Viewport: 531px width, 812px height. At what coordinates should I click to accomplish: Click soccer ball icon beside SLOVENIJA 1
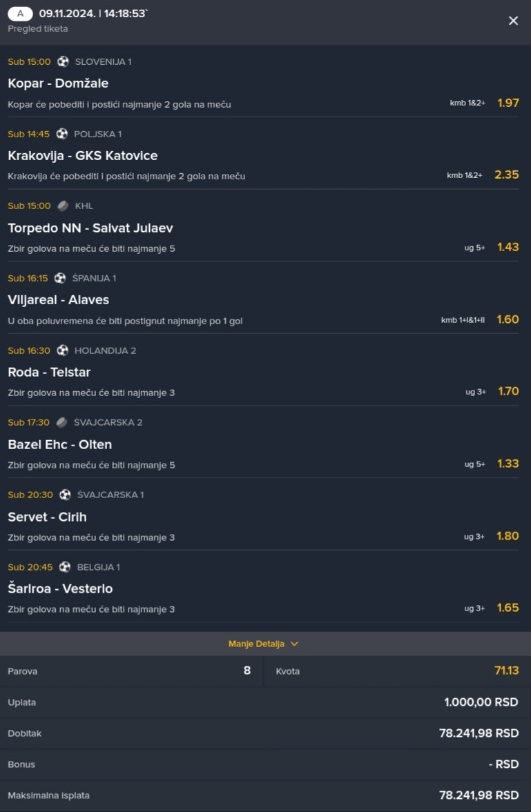[x=63, y=61]
